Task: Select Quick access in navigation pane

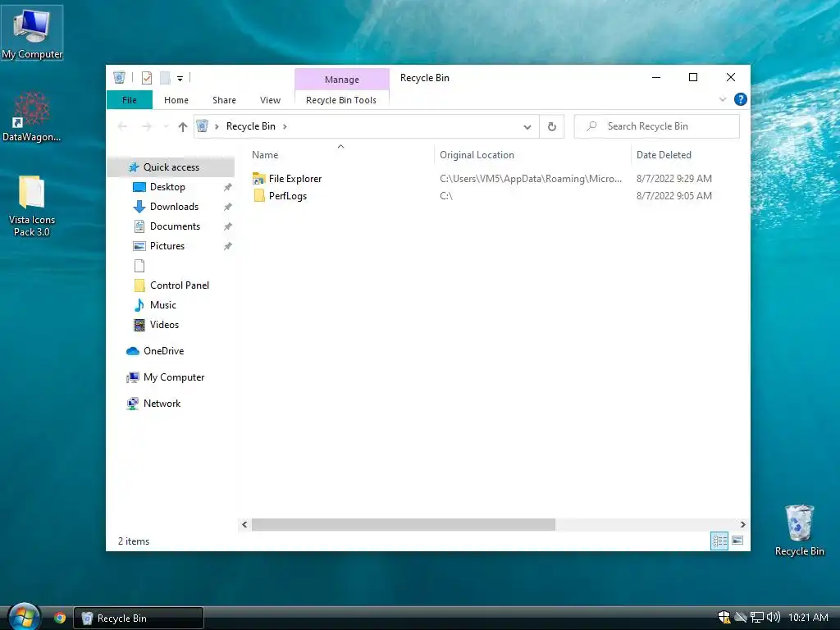Action: click(171, 167)
